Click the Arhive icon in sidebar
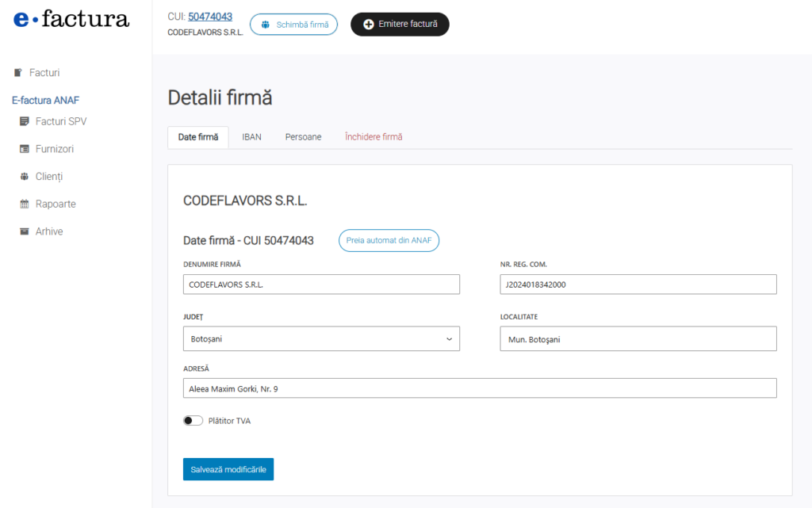Screen dimensions: 812x508 [x=25, y=231]
